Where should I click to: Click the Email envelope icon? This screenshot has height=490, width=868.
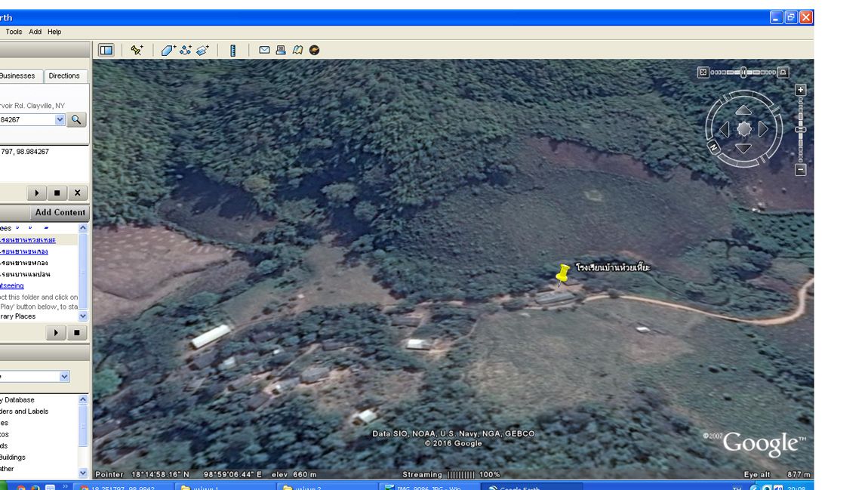point(264,50)
